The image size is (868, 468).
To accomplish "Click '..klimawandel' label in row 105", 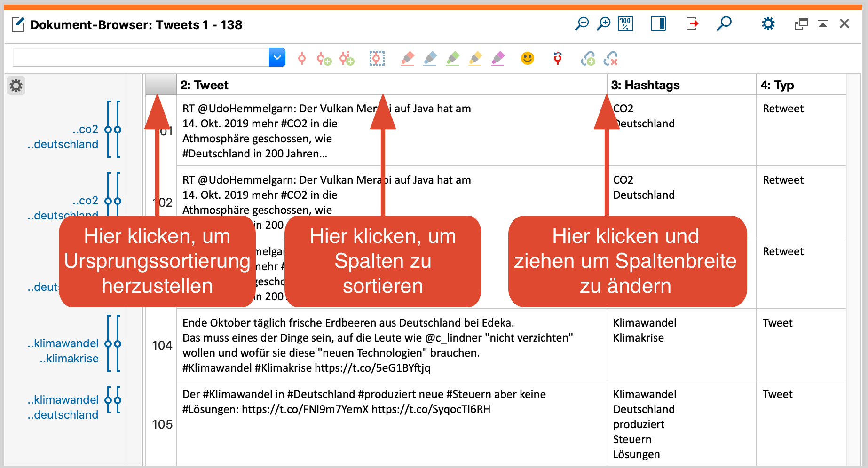I will (x=63, y=400).
